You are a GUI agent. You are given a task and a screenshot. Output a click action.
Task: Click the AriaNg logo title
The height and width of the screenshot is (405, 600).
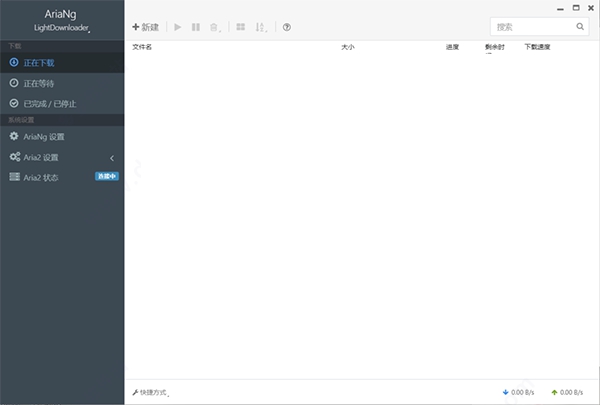pos(60,14)
